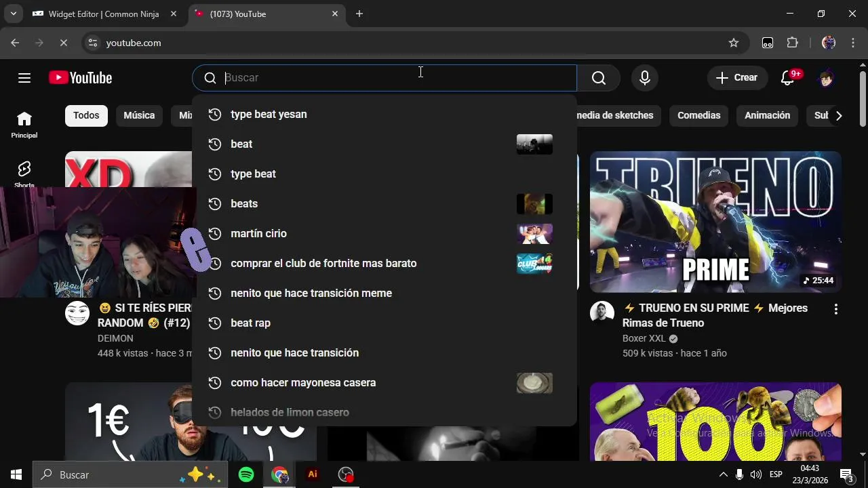Open the Chrome profile avatar
Viewport: 868px width, 488px height.
click(829, 43)
